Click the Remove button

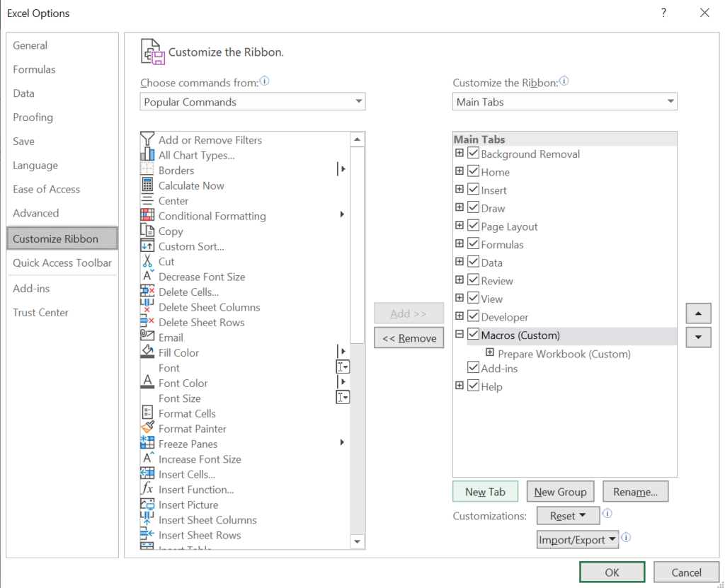click(409, 338)
